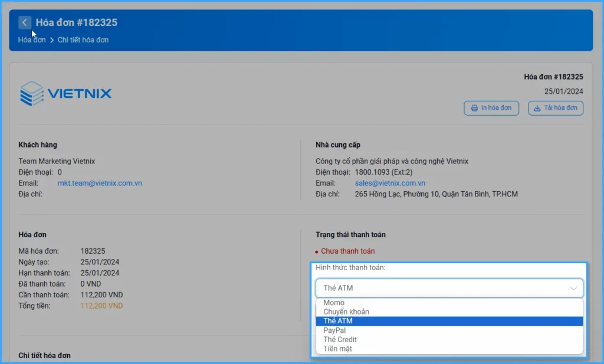Go to Hóa đơn breadcrumb link
Viewport: 604px width, 364px height.
point(32,40)
